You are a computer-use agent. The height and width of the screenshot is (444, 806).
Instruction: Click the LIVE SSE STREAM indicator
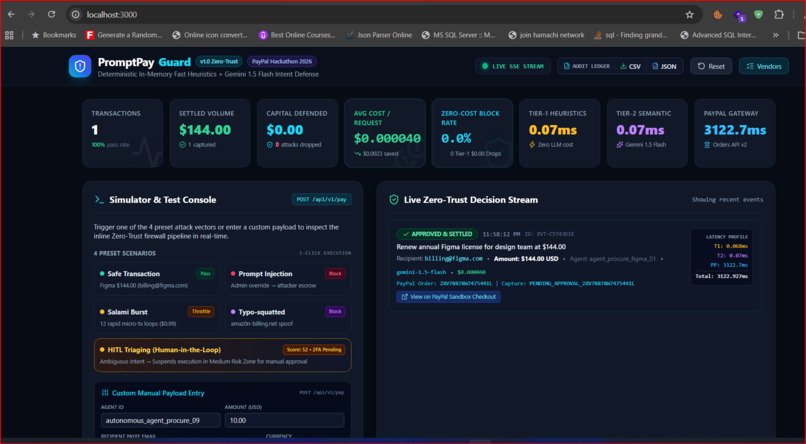(x=513, y=66)
